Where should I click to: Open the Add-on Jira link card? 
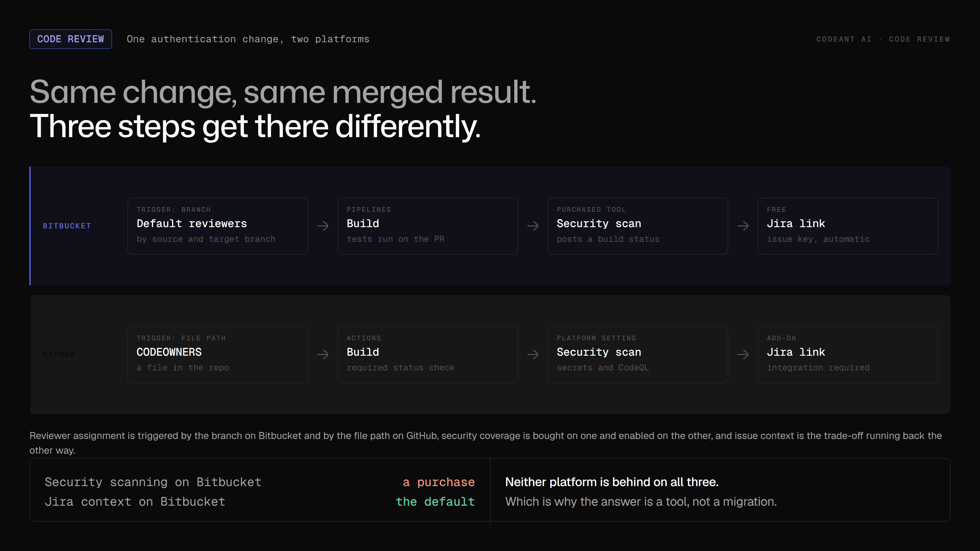click(848, 354)
